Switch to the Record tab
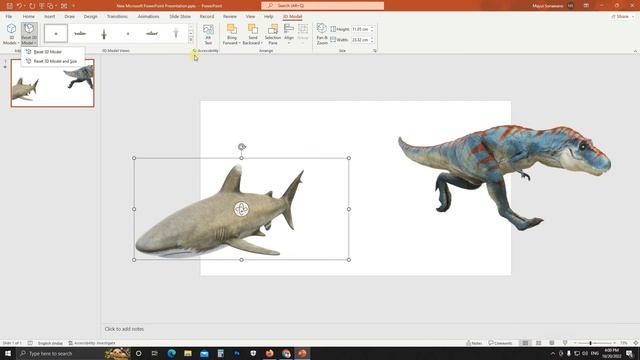This screenshot has height=360, width=640. point(207,16)
